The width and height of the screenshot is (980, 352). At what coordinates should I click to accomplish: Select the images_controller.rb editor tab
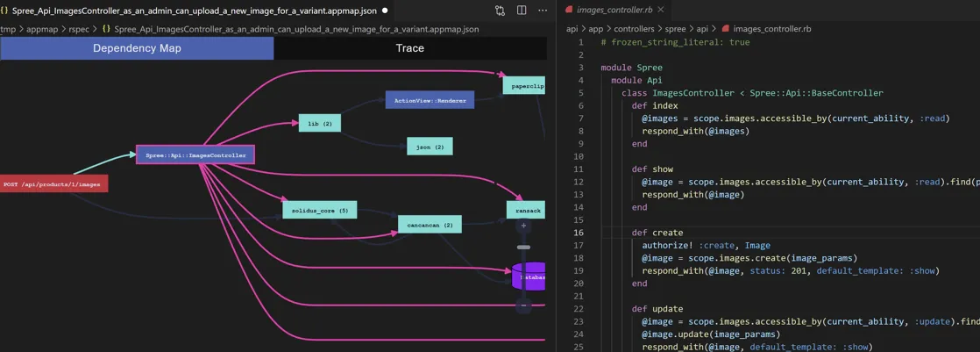614,10
